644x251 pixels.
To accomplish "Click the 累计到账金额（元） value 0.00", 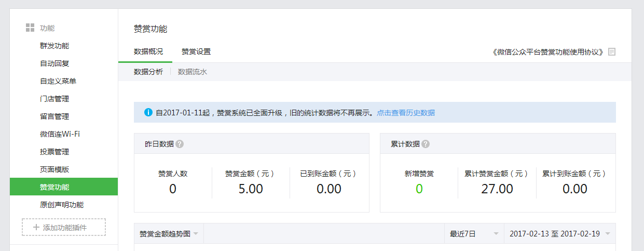I will point(575,189).
